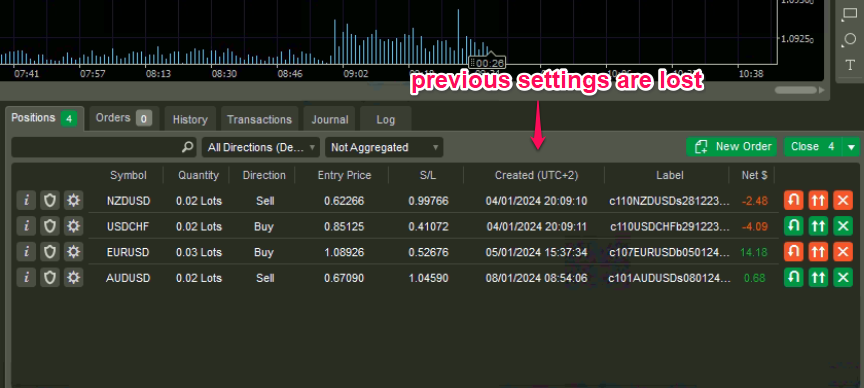Expand the Close all dropdown arrow
Screen dimensions: 864x388
(852, 147)
